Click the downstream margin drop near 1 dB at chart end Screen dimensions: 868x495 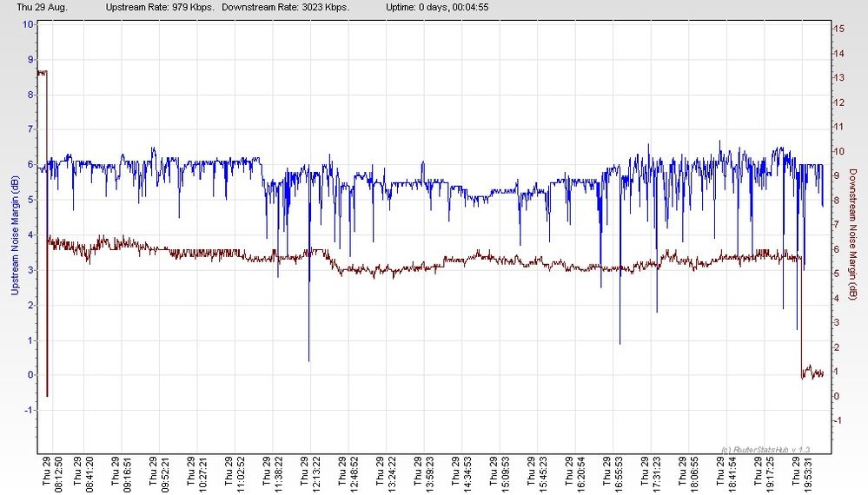point(812,373)
